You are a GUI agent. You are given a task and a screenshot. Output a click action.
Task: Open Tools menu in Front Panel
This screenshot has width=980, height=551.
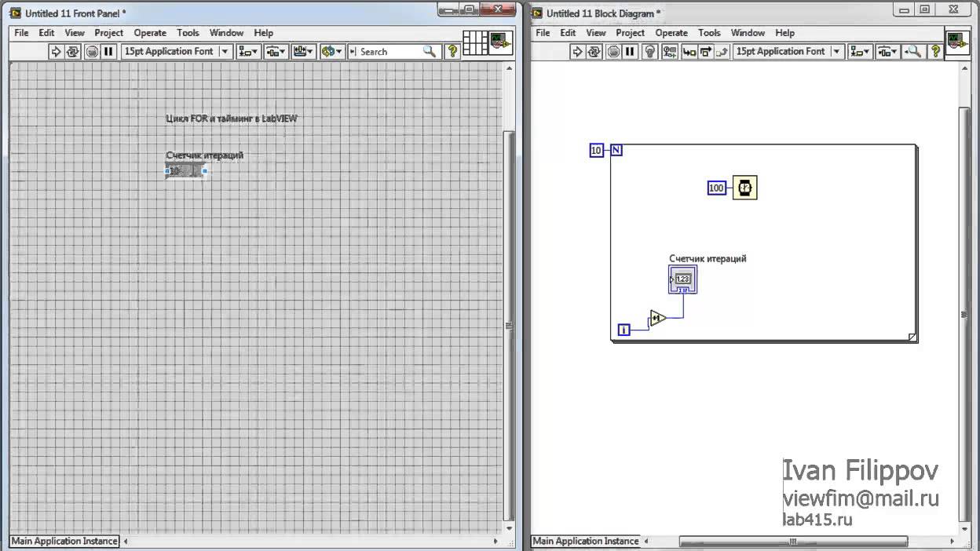(188, 33)
